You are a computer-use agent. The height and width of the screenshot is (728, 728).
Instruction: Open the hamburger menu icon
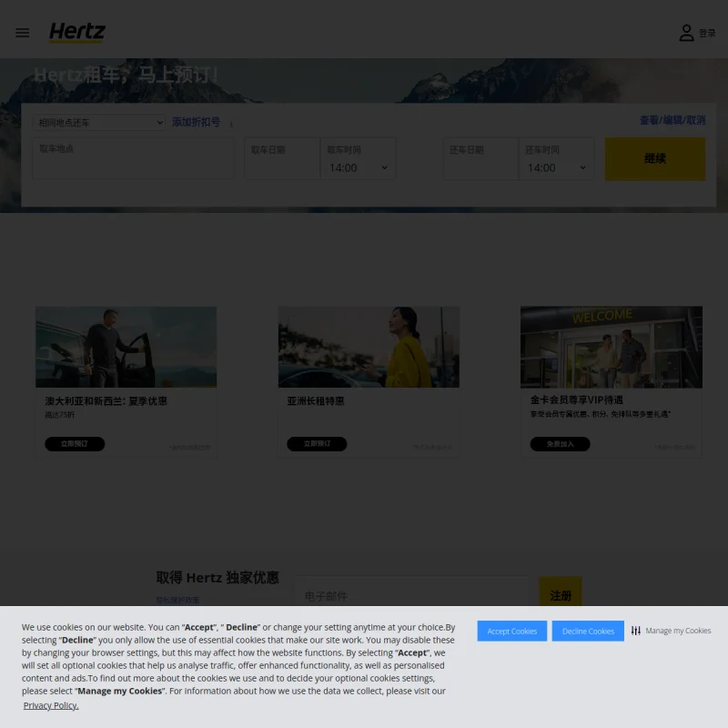[x=22, y=33]
